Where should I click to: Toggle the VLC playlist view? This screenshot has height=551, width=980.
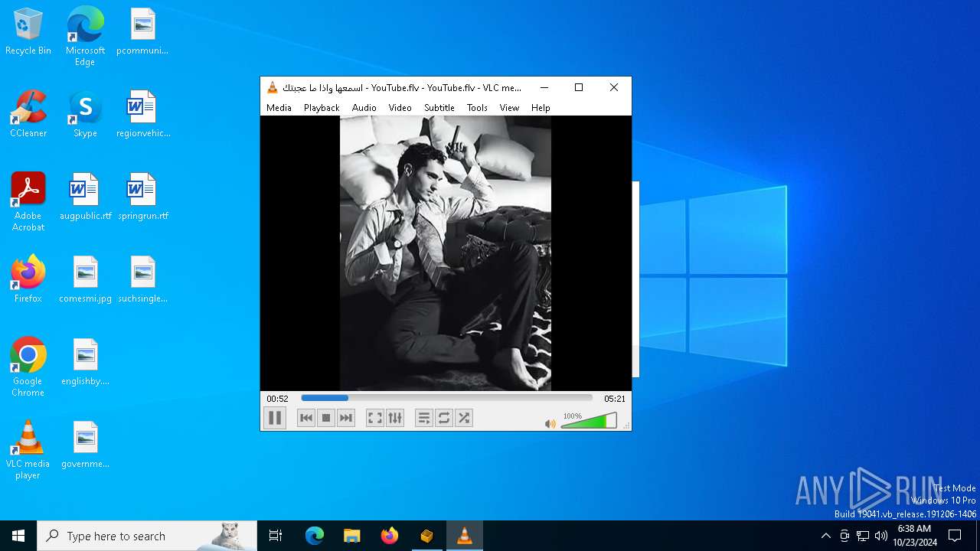point(424,418)
